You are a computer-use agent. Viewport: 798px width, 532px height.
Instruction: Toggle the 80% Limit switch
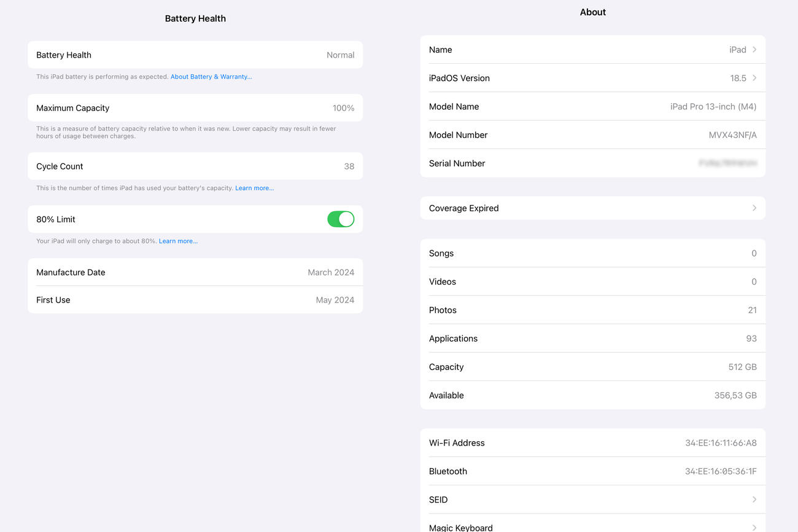[341, 219]
